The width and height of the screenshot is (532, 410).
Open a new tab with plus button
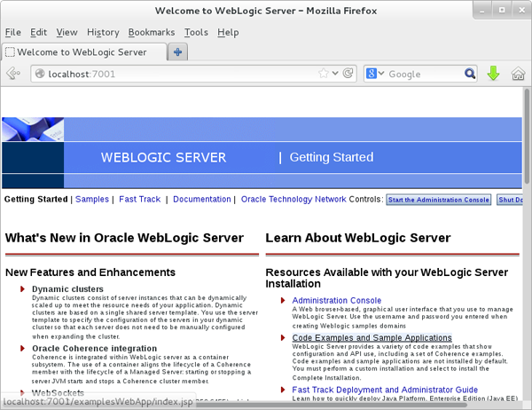click(x=178, y=52)
